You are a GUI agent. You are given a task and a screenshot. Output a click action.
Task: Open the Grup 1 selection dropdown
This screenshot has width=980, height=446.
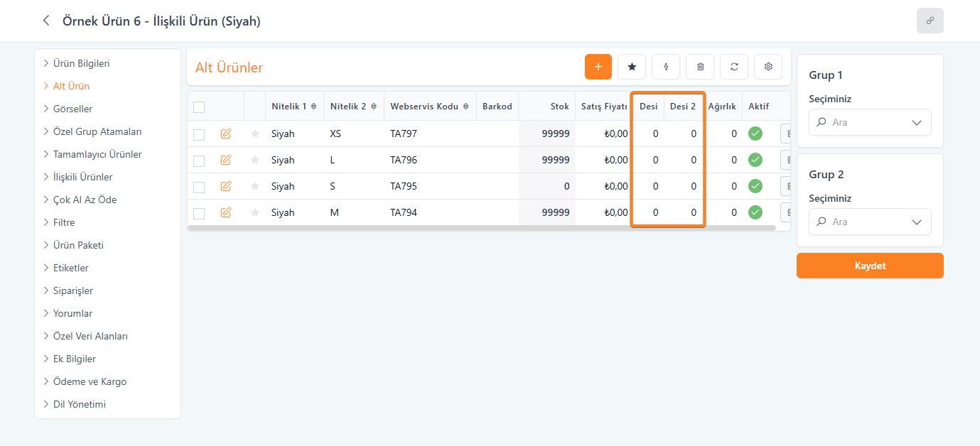[870, 122]
